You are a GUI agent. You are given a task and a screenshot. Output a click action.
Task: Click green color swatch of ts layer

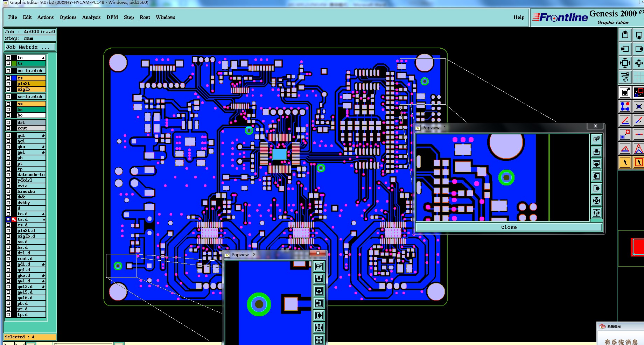14,63
